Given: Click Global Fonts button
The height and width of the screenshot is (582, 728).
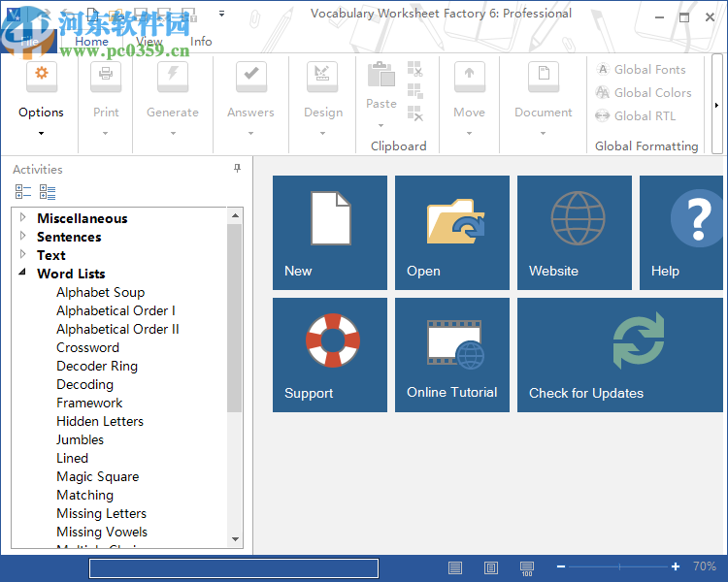Looking at the screenshot, I should click(642, 70).
